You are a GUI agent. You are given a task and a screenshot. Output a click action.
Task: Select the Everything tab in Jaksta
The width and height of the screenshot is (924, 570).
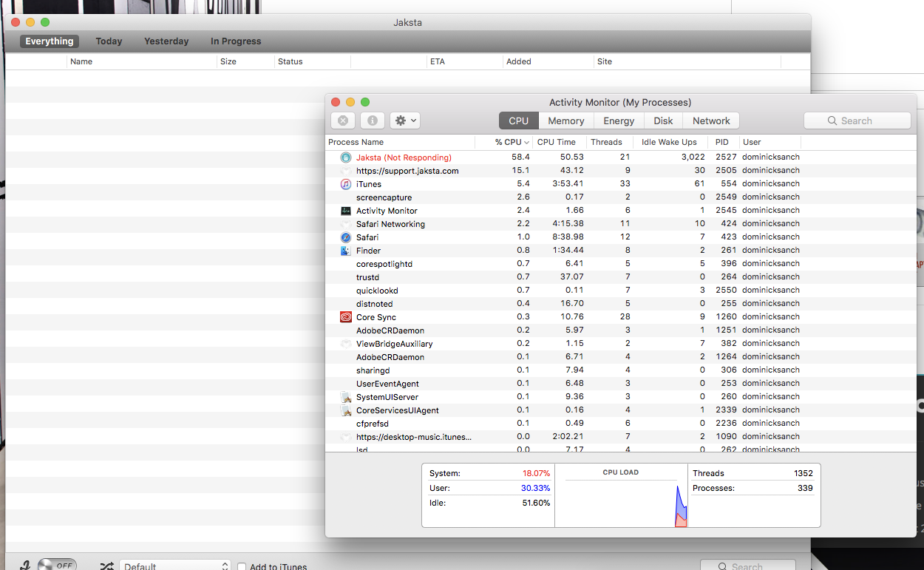point(50,41)
